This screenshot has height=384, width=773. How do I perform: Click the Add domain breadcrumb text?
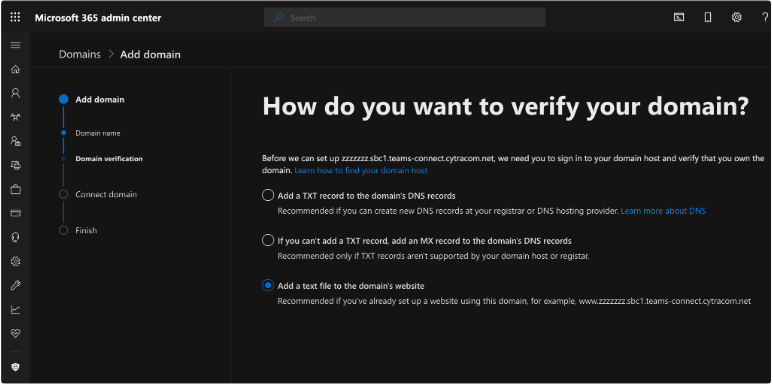coord(150,54)
